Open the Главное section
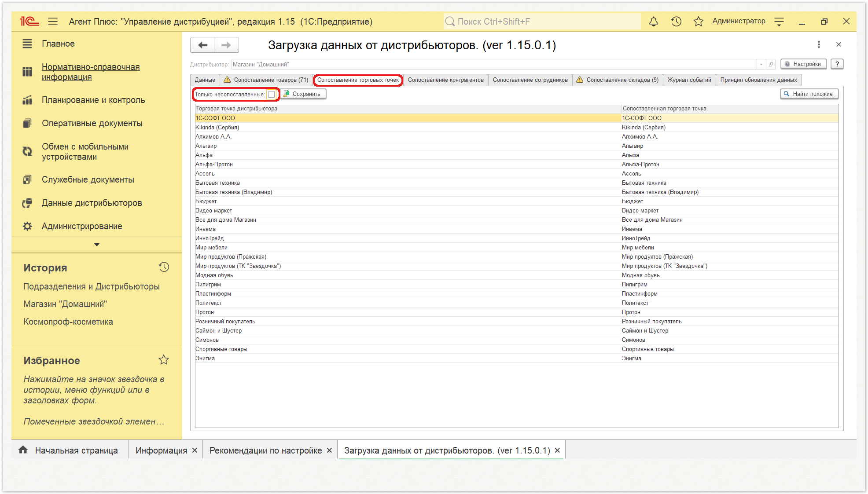The image size is (868, 494). point(58,44)
